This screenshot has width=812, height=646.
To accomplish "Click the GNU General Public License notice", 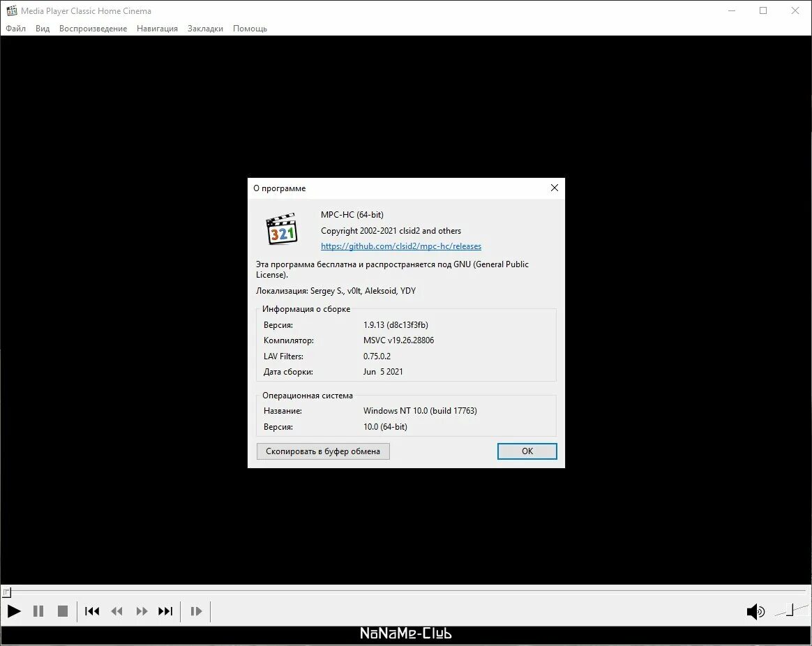I will [392, 269].
